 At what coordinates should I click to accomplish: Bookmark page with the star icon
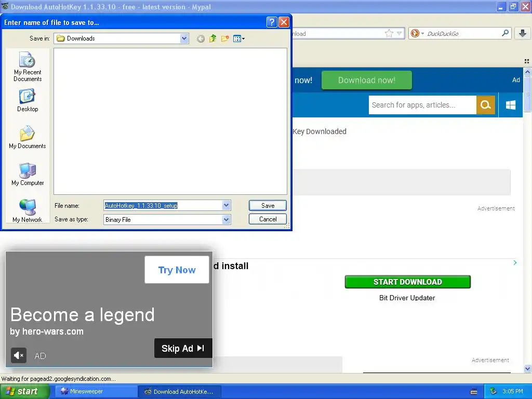coord(389,33)
